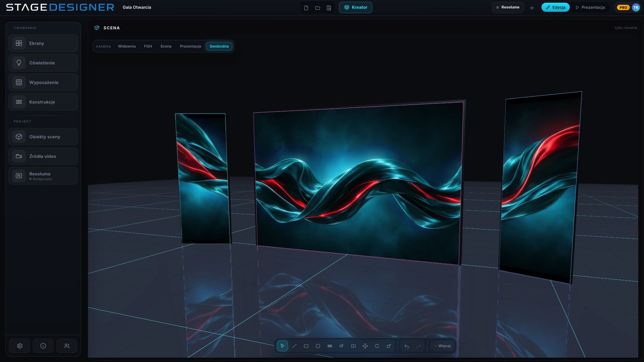
Task: Open the Wyposażenie equipment panel
Action: click(x=43, y=83)
